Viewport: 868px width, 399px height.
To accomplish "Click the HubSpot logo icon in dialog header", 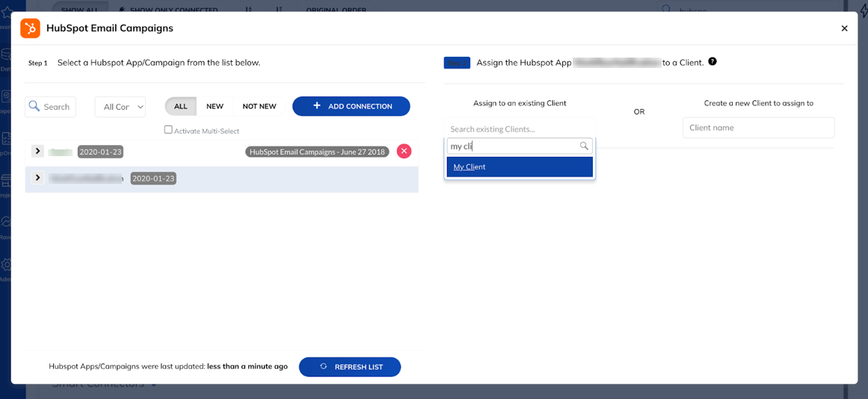I will click(x=31, y=28).
